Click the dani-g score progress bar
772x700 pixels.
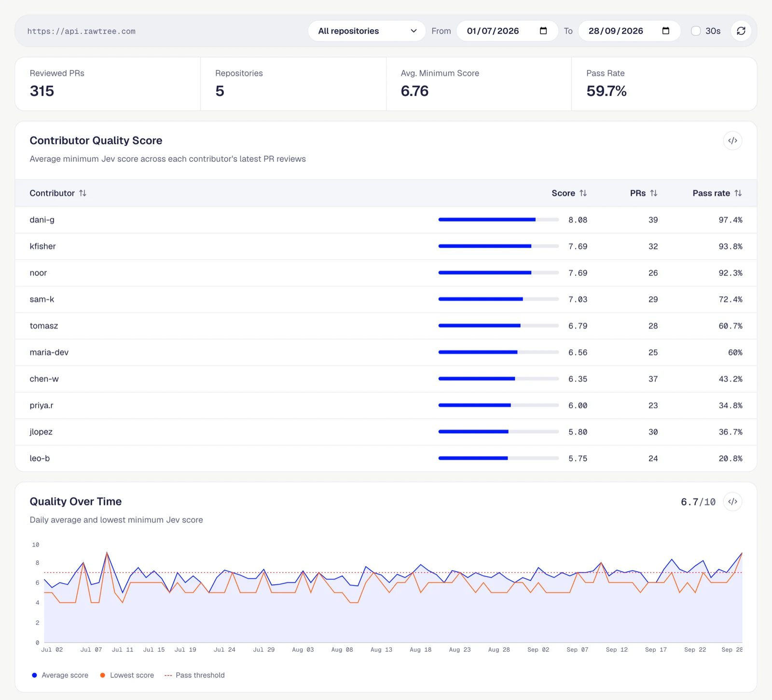498,220
